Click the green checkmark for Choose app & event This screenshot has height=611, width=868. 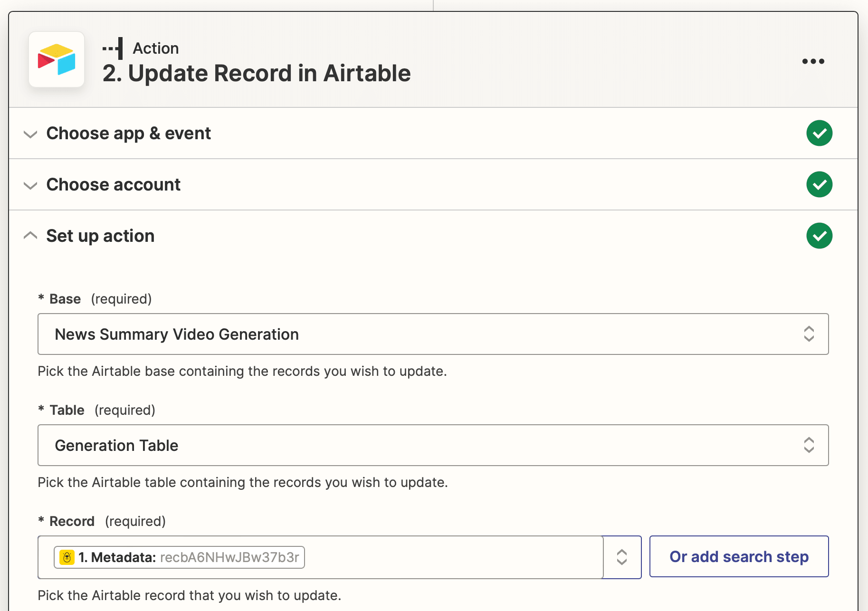point(819,134)
